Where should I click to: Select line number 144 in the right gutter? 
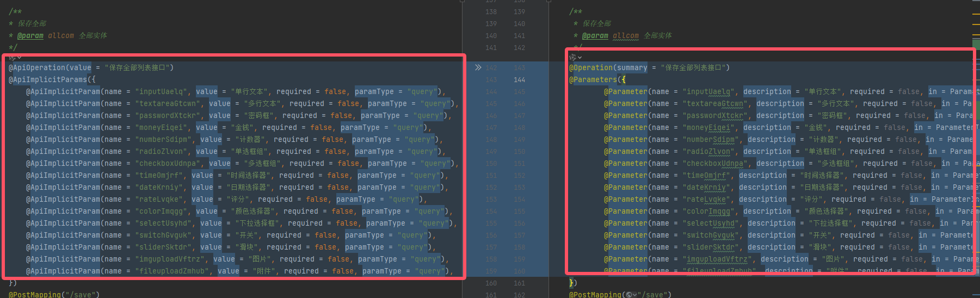pos(519,79)
